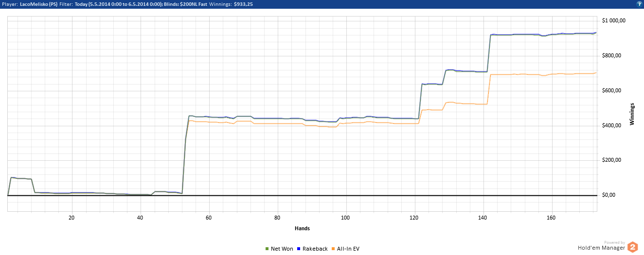Image resolution: width=644 pixels, height=255 pixels.
Task: Click the green Net Won legend square
Action: tap(267, 249)
